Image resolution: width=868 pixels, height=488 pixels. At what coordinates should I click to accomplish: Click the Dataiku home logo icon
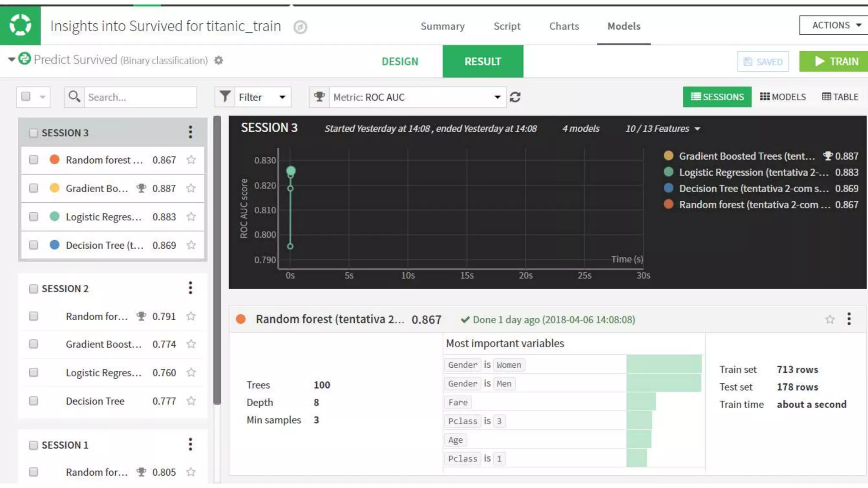pyautogui.click(x=20, y=25)
